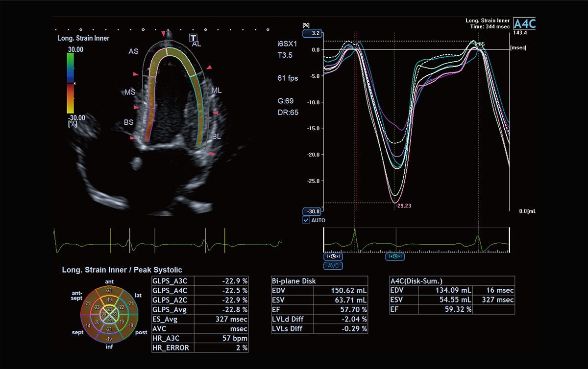Click A4C EF value 59.32 %
588x369 pixels.
pos(458,310)
